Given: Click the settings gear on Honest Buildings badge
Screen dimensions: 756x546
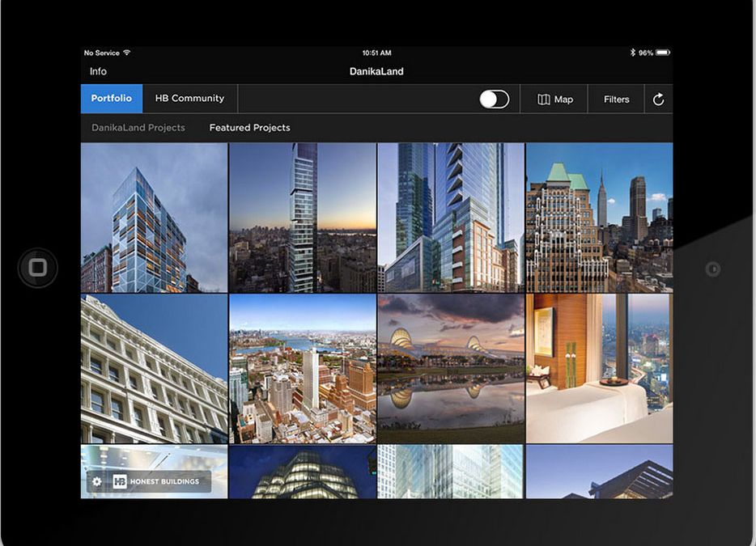Looking at the screenshot, I should [97, 481].
